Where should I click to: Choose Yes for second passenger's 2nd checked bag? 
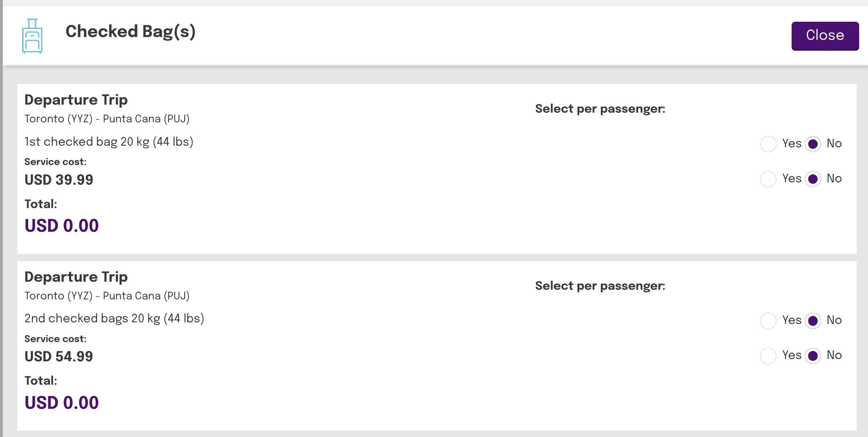pos(768,356)
